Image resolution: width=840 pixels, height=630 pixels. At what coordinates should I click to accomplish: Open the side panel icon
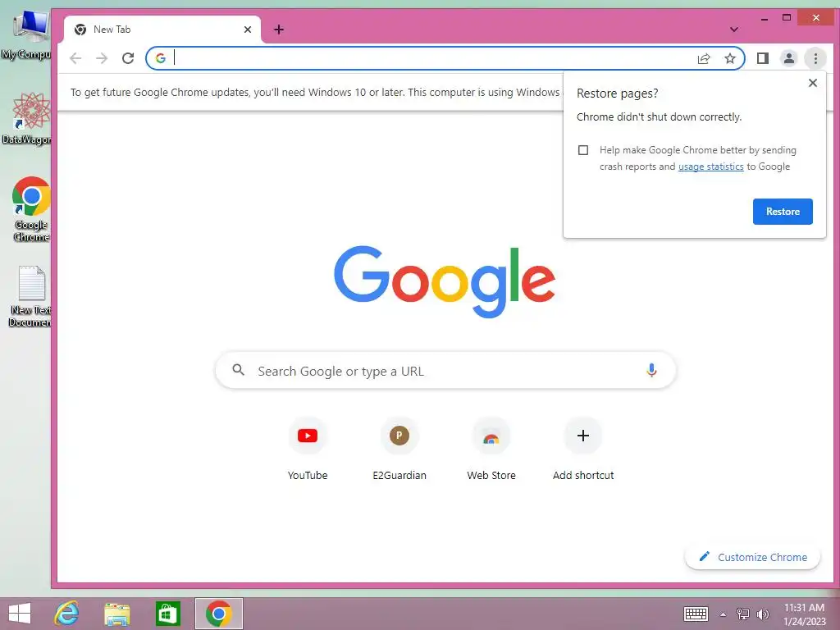tap(763, 58)
